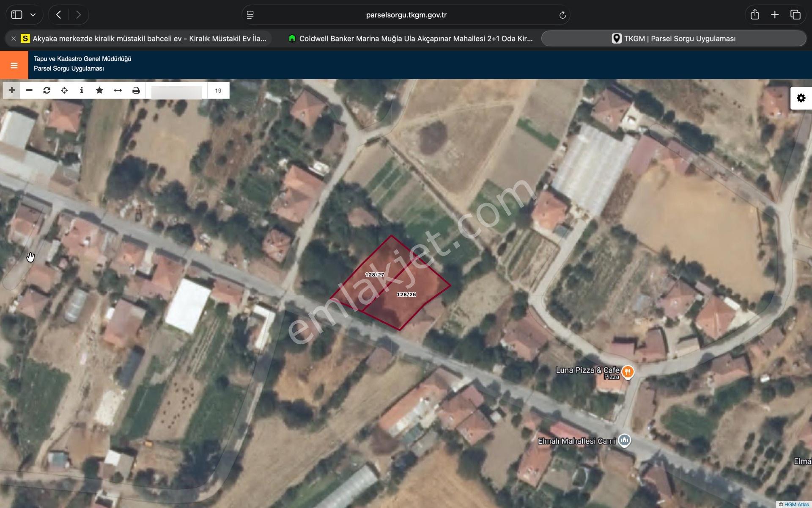The height and width of the screenshot is (508, 812).
Task: Open the orange hamburger menu
Action: pyautogui.click(x=14, y=65)
